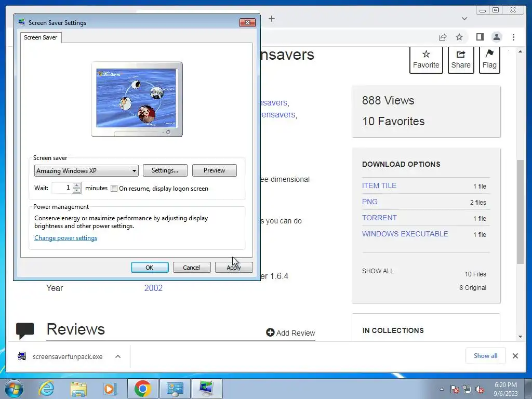532x399 pixels.
Task: Open Windows Media Player from taskbar
Action: click(x=109, y=389)
